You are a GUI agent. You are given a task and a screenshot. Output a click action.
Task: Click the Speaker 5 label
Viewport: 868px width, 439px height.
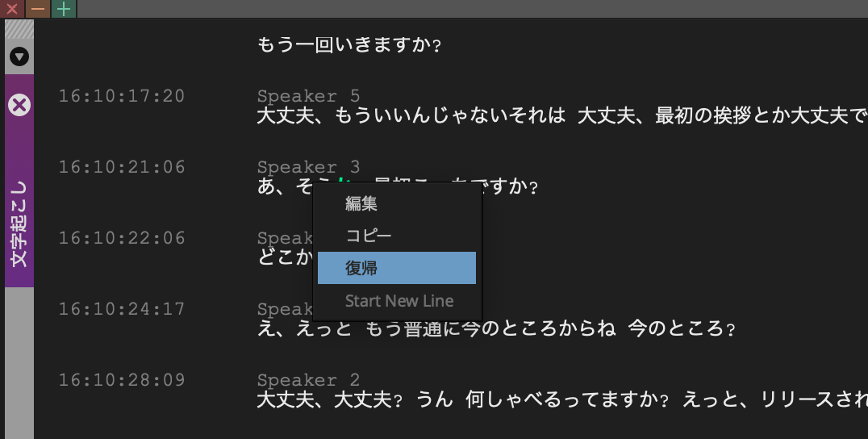308,96
